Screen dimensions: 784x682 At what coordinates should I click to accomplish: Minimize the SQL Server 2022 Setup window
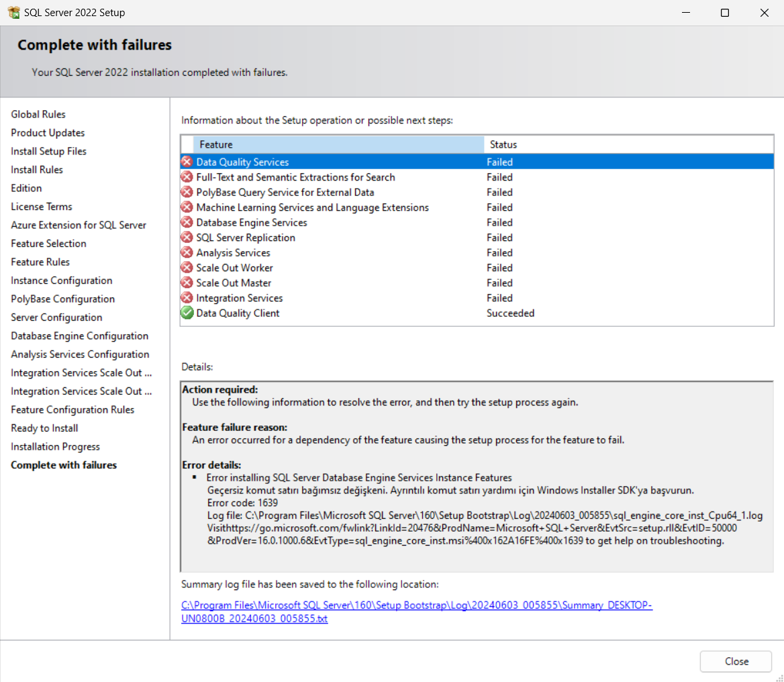point(686,13)
